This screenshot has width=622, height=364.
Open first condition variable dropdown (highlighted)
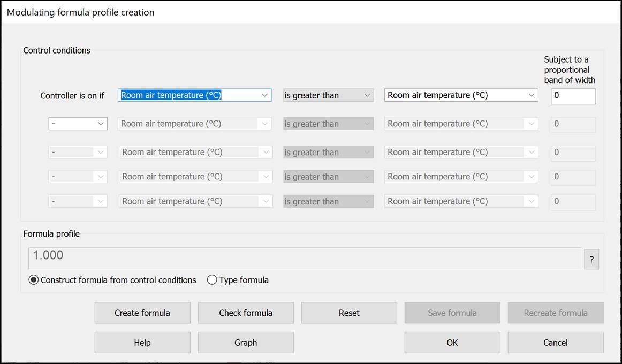click(195, 95)
